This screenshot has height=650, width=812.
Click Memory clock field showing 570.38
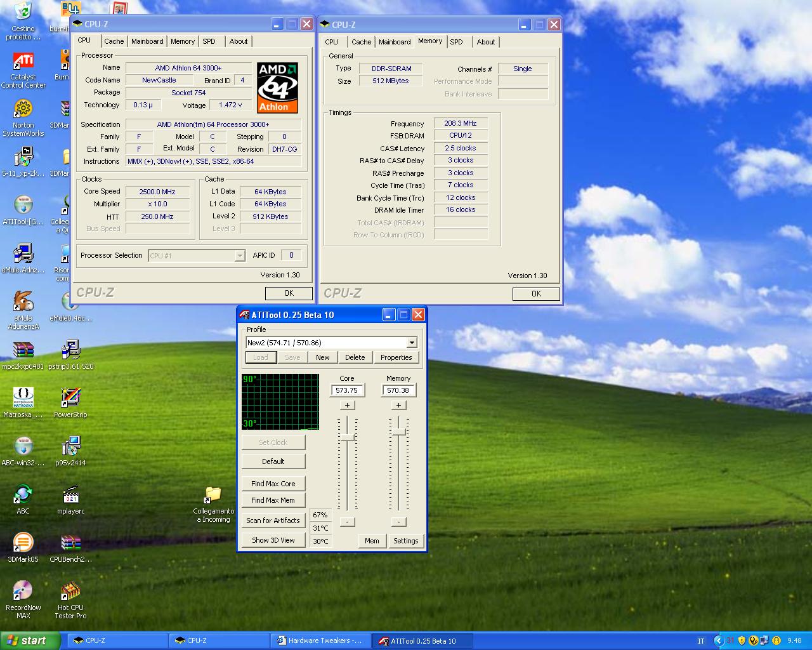click(x=398, y=390)
